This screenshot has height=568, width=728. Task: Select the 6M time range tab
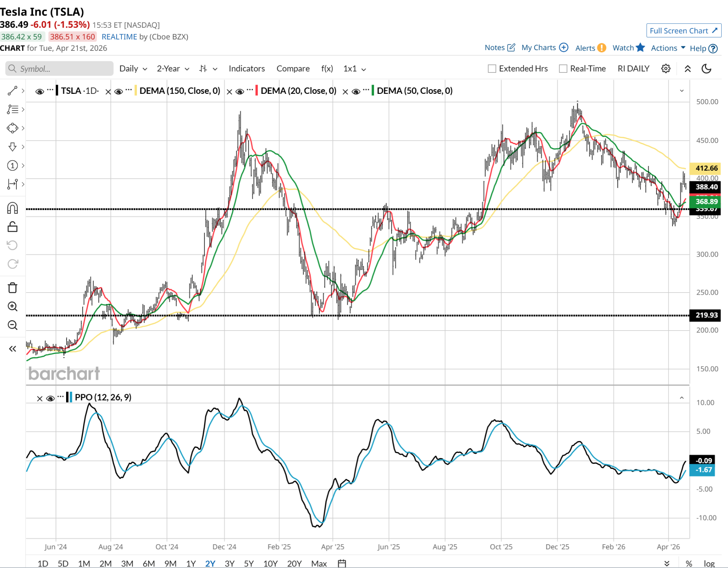(149, 563)
